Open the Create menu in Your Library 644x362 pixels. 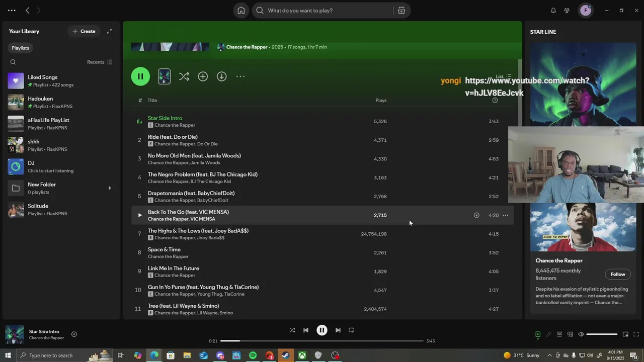[x=84, y=31]
